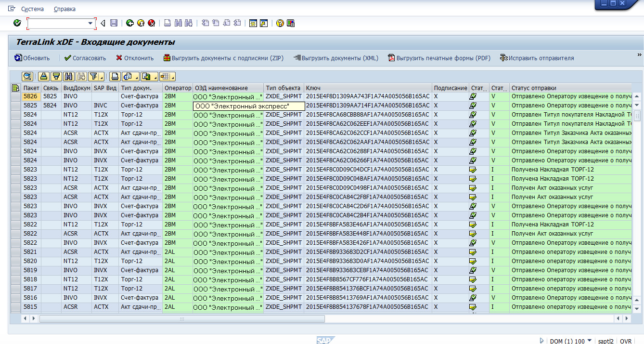Expand hidden toolbar buttons with double chevron

click(x=640, y=54)
